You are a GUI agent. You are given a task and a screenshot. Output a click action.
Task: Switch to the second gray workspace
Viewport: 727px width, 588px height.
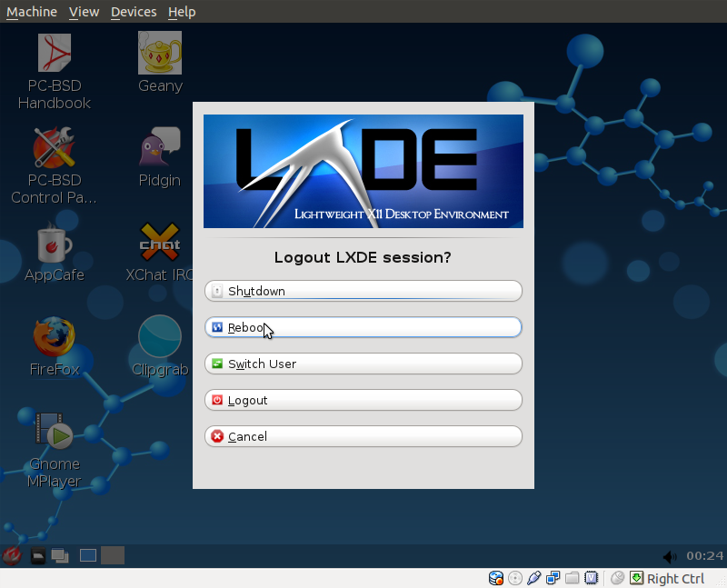tap(113, 555)
